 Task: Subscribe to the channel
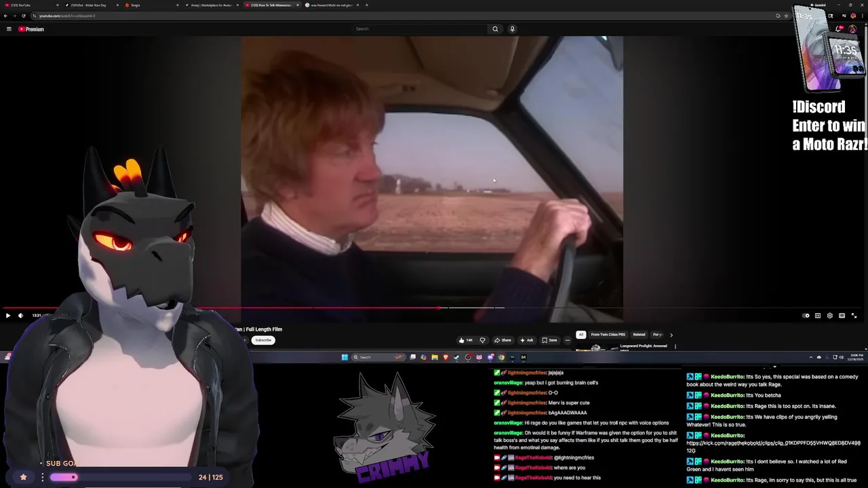tap(263, 340)
